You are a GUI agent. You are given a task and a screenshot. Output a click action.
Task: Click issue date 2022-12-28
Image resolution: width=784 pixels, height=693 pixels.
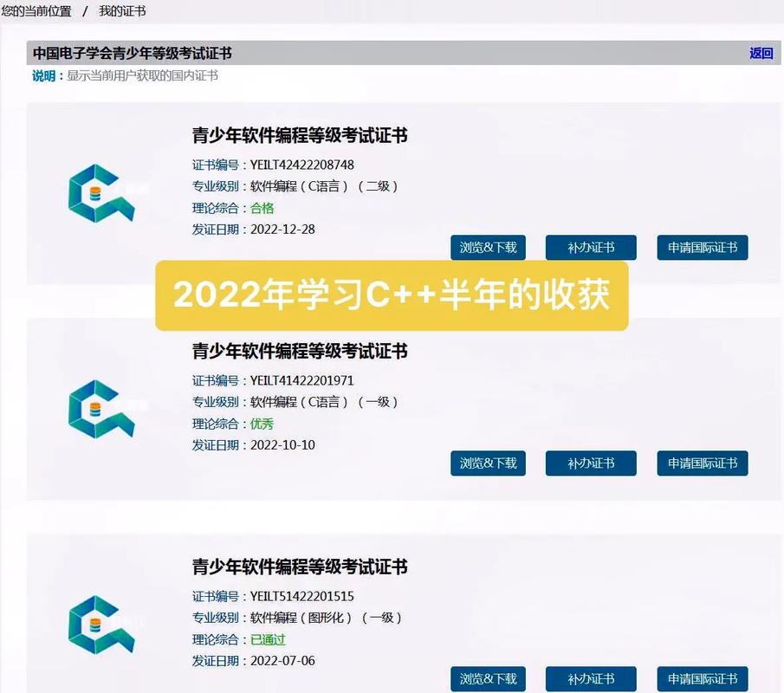coord(282,230)
